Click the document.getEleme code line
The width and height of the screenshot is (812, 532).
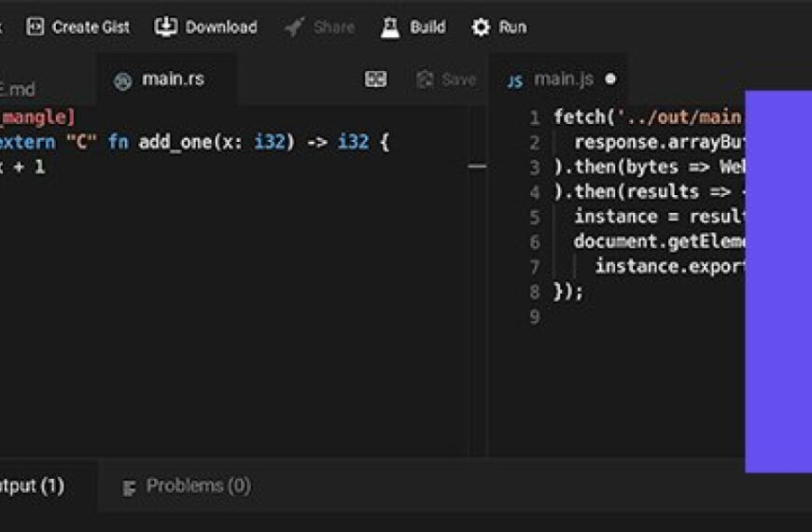pos(659,242)
